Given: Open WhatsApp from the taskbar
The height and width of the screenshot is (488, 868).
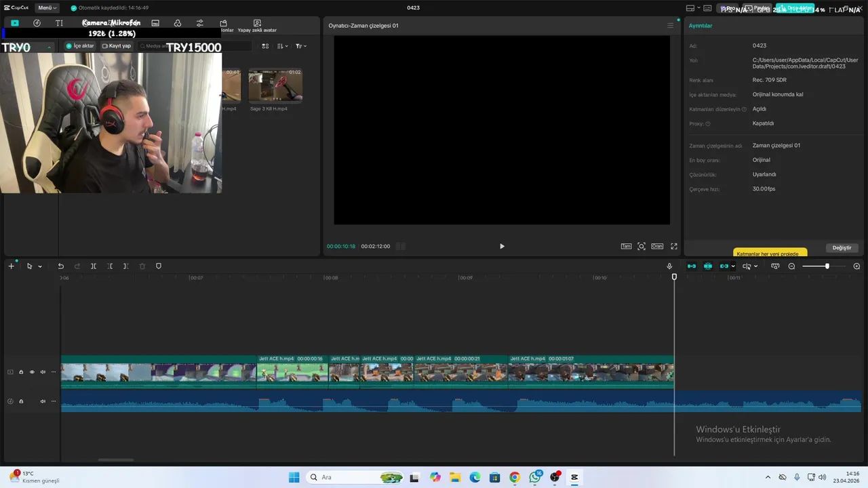Looking at the screenshot, I should tap(535, 477).
